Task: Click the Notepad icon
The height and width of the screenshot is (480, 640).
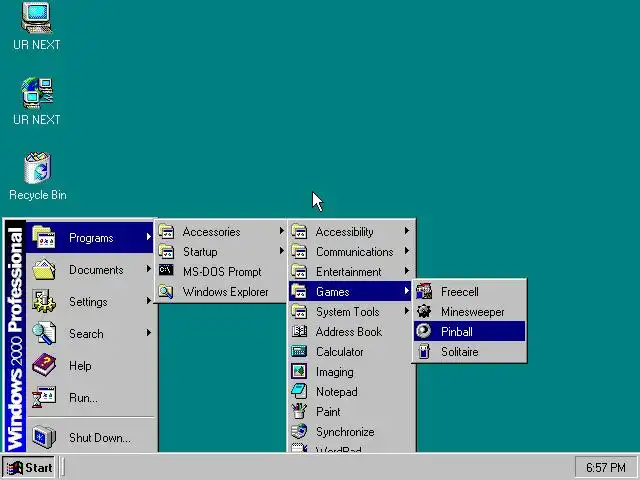Action: point(299,391)
